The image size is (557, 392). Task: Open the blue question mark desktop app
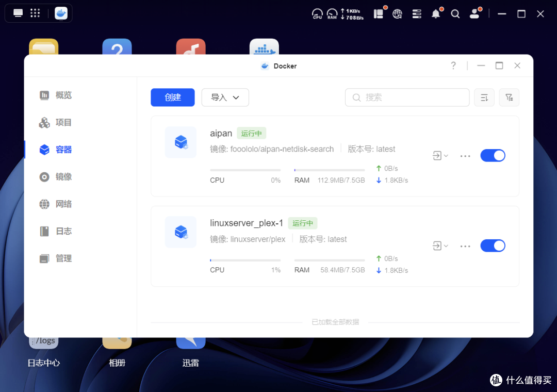[x=117, y=46]
